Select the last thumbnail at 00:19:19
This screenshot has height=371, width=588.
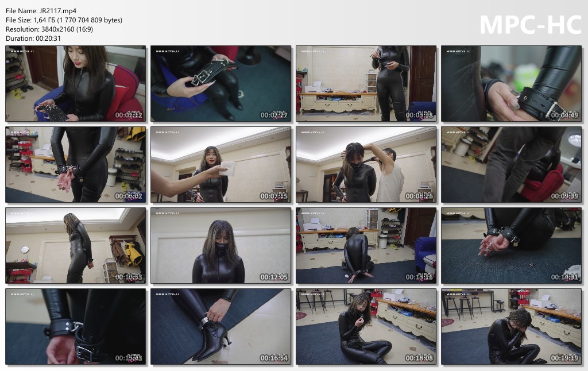click(x=512, y=327)
